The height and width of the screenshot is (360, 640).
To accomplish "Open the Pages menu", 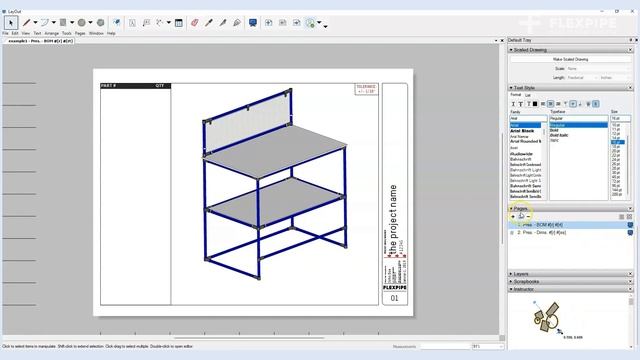I will [80, 33].
